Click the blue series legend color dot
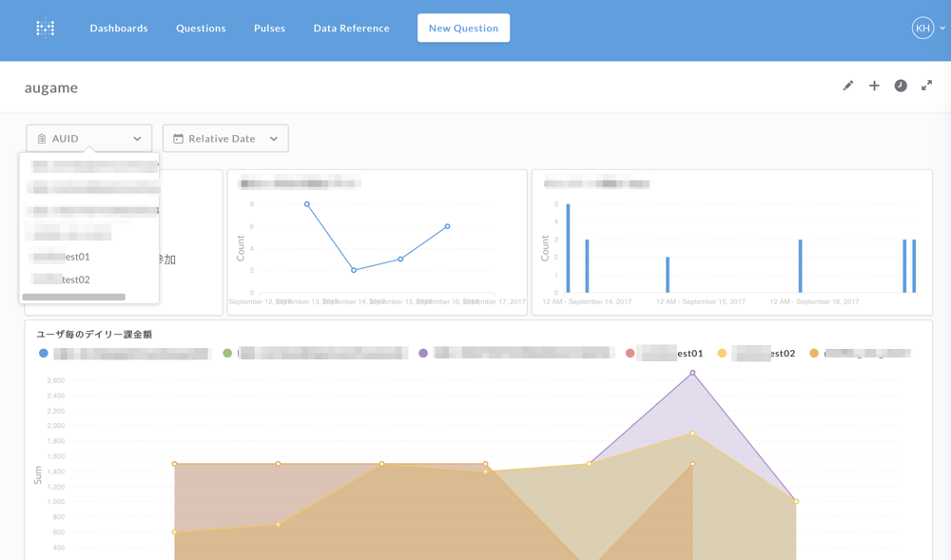The height and width of the screenshot is (560, 951). (x=43, y=353)
